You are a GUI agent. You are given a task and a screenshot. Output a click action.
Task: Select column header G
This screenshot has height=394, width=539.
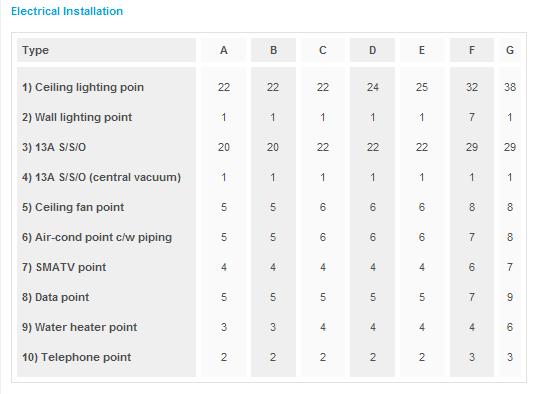tap(510, 50)
